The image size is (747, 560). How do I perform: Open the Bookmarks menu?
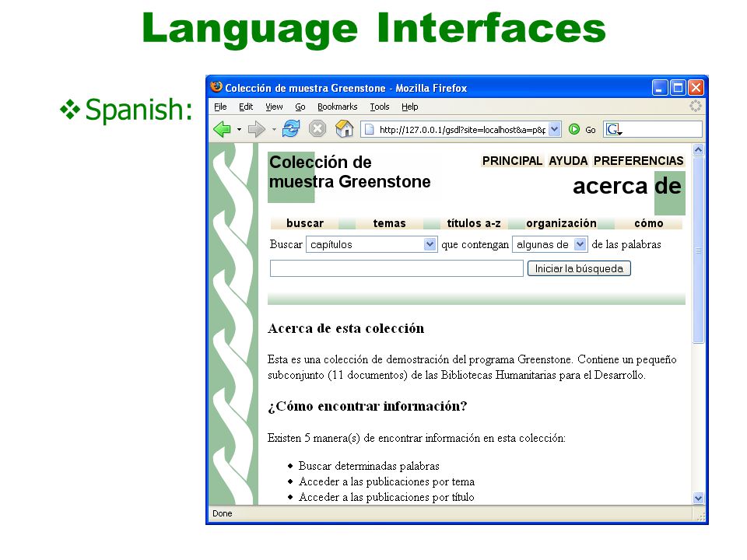coord(337,107)
